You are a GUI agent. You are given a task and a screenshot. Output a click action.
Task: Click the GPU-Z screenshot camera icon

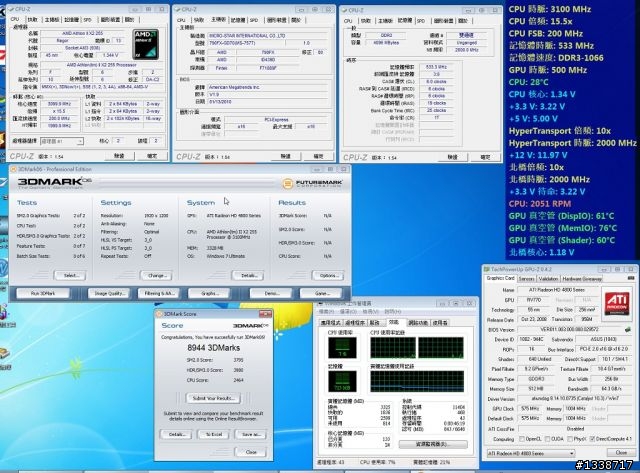(x=631, y=278)
